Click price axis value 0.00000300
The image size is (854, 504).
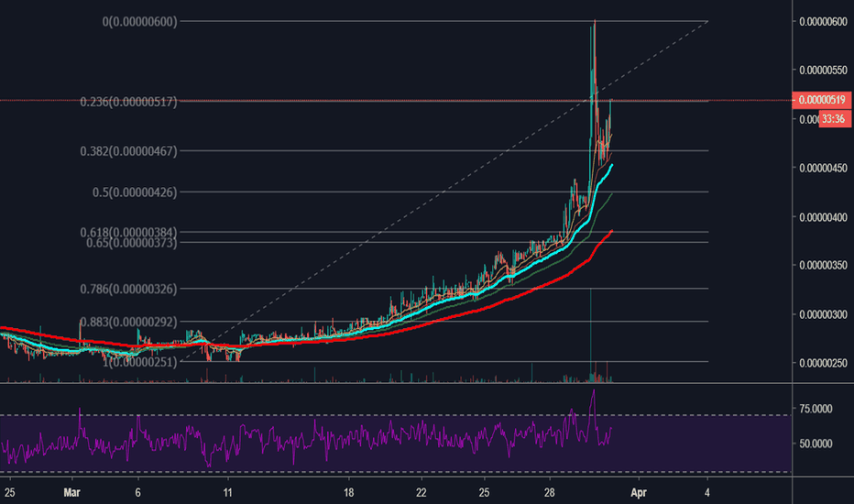click(823, 315)
